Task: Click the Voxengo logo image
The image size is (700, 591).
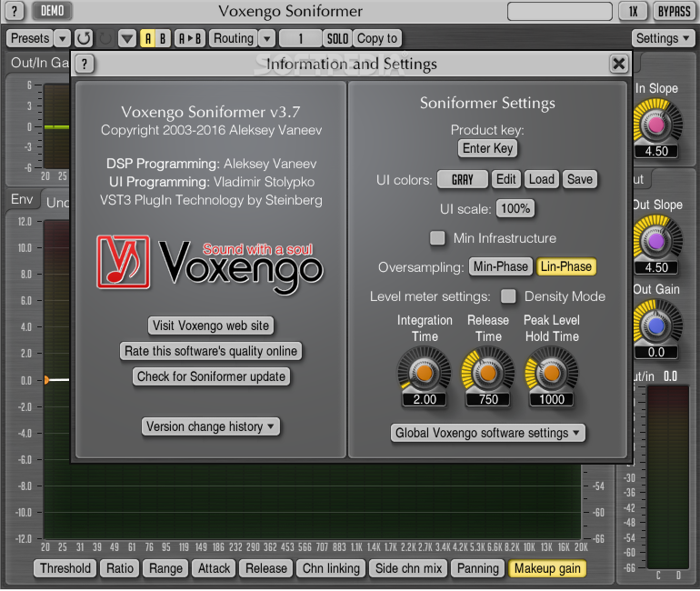Action: (x=210, y=265)
